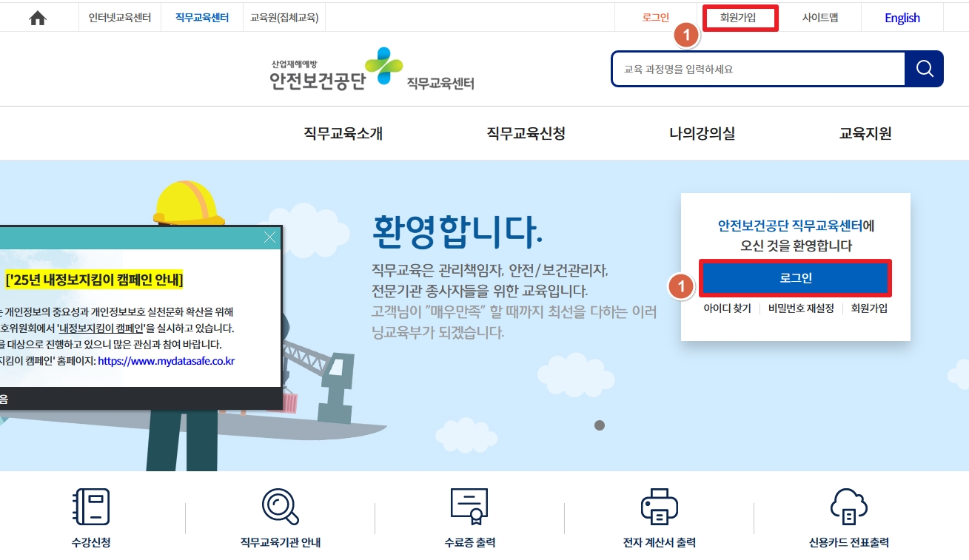Click the 전자 계산서 출력 printer icon
The width and height of the screenshot is (969, 560).
[659, 507]
